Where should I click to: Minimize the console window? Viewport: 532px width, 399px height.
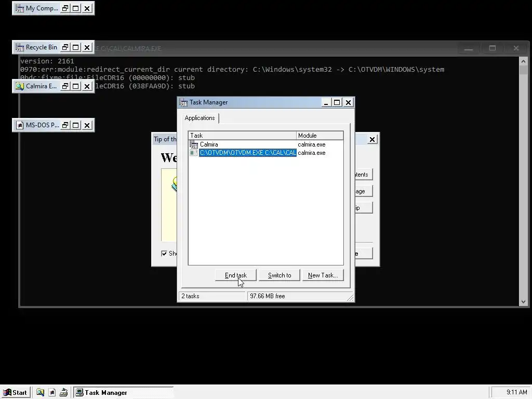click(x=469, y=48)
